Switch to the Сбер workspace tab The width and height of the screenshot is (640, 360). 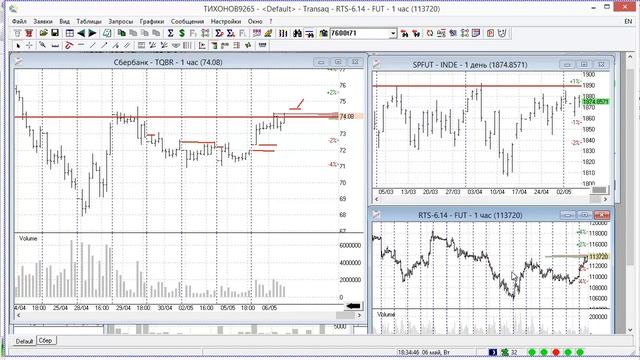pyautogui.click(x=45, y=340)
